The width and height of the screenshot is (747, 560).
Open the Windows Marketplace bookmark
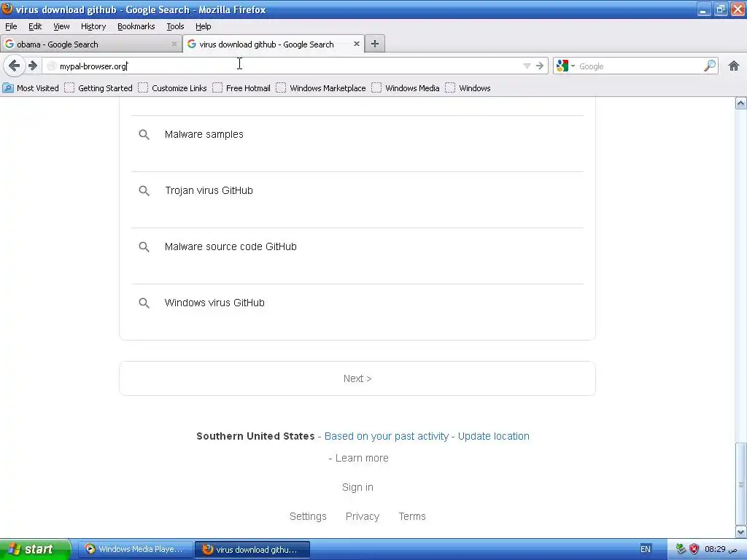pyautogui.click(x=321, y=88)
